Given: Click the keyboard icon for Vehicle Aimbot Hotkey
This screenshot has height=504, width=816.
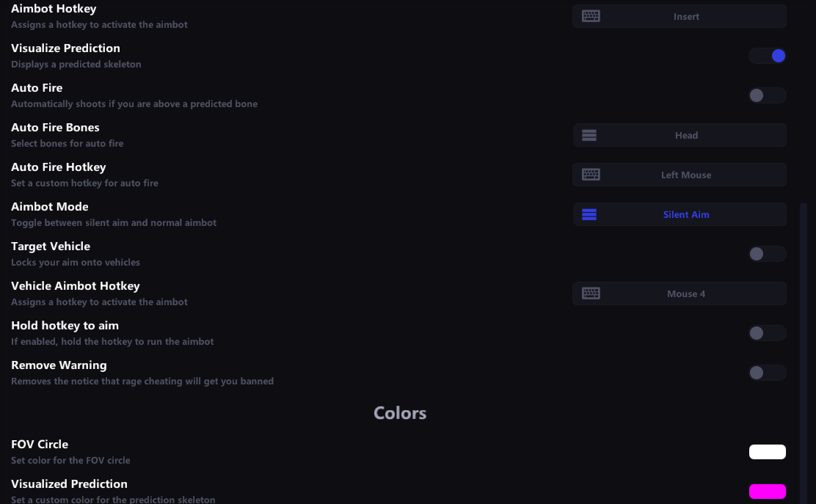Looking at the screenshot, I should 591,293.
